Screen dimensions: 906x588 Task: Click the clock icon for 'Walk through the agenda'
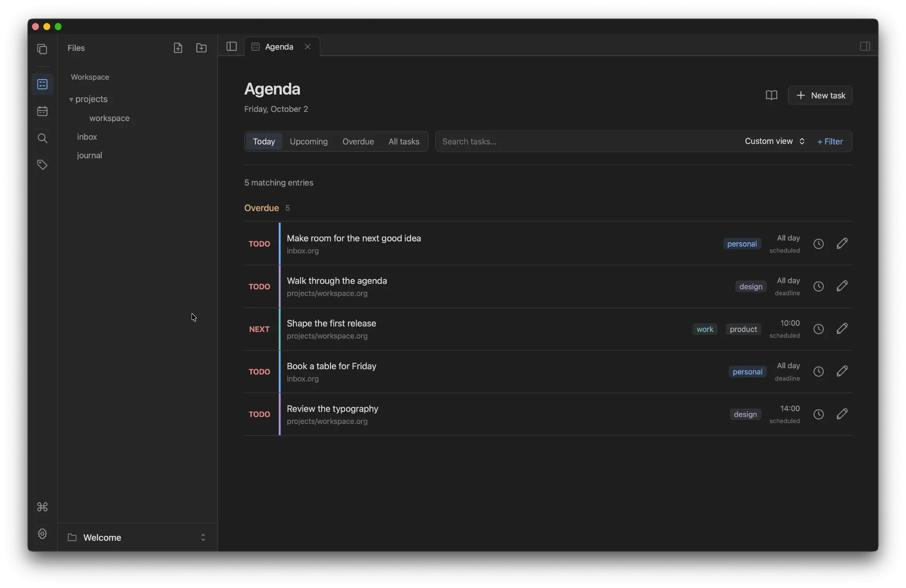(x=818, y=286)
